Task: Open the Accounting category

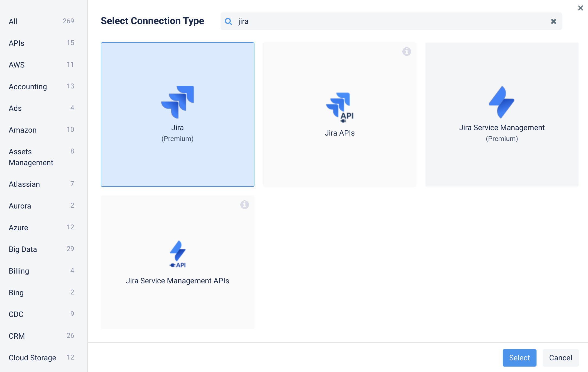Action: (x=41, y=86)
